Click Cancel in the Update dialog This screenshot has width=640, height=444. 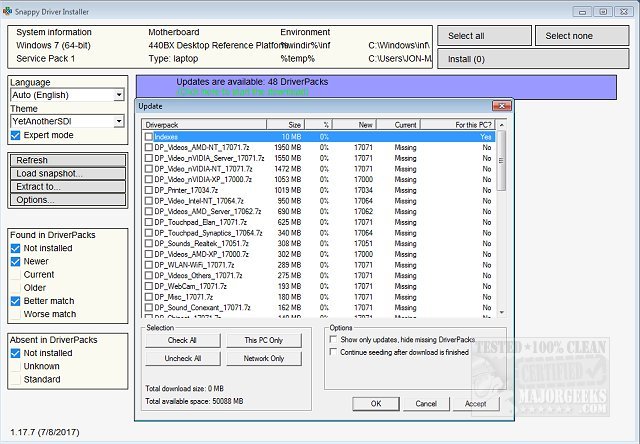tap(426, 404)
